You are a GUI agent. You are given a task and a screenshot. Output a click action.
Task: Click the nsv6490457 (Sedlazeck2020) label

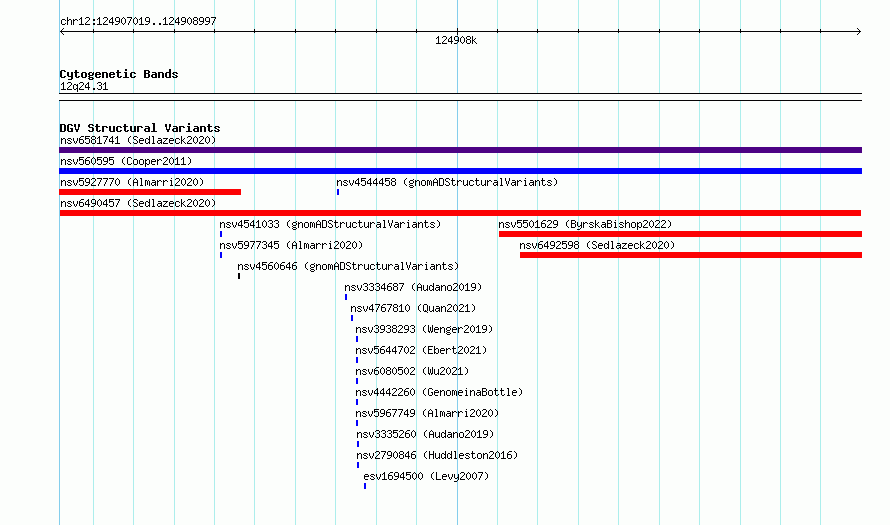(x=138, y=203)
